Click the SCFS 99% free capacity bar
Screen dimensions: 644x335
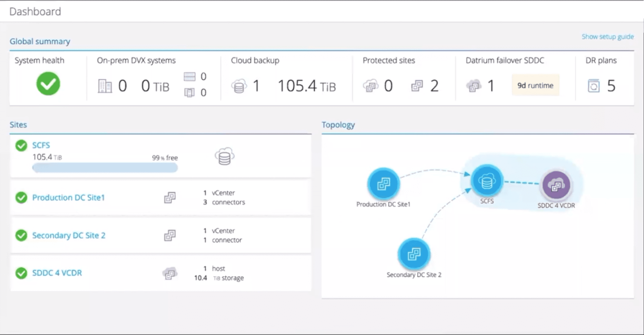105,168
